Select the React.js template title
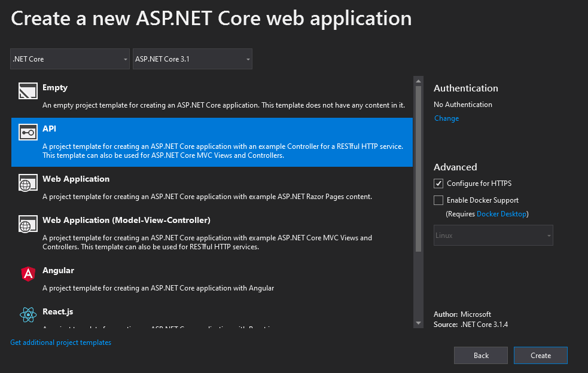 [58, 312]
